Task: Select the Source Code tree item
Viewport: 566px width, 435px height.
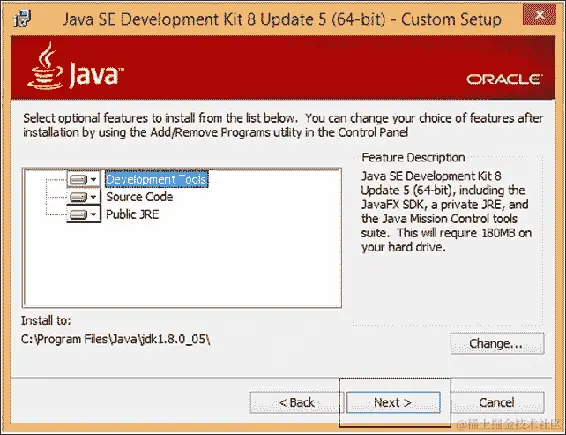Action: [x=139, y=197]
